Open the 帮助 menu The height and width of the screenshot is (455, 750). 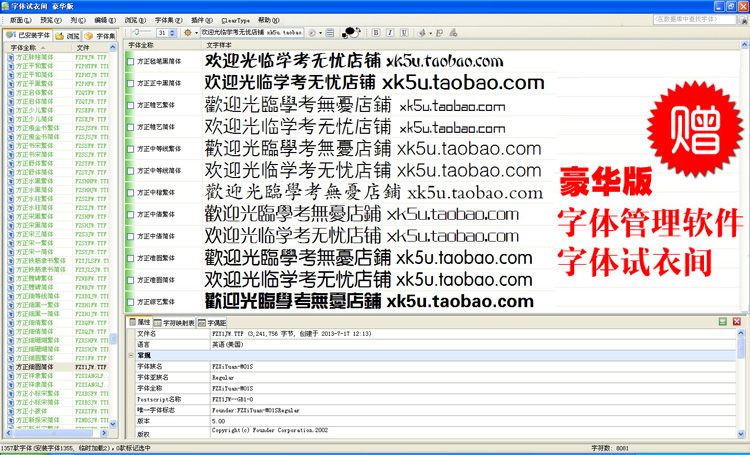(268, 20)
